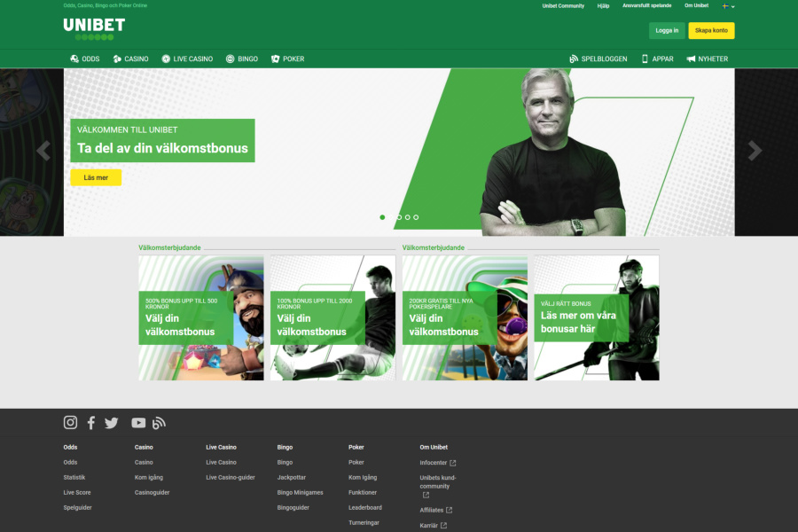798x532 pixels.
Task: Click the Skapa konto button
Action: pyautogui.click(x=711, y=30)
